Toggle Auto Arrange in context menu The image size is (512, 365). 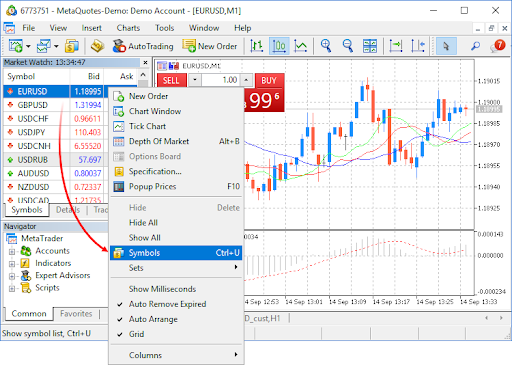tap(176, 319)
